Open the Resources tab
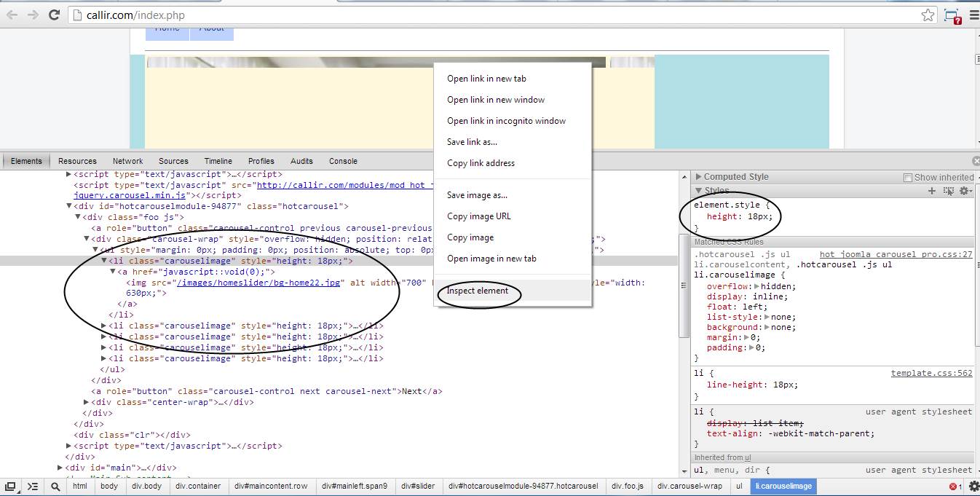Screen dimensions: 980x496 (77, 161)
